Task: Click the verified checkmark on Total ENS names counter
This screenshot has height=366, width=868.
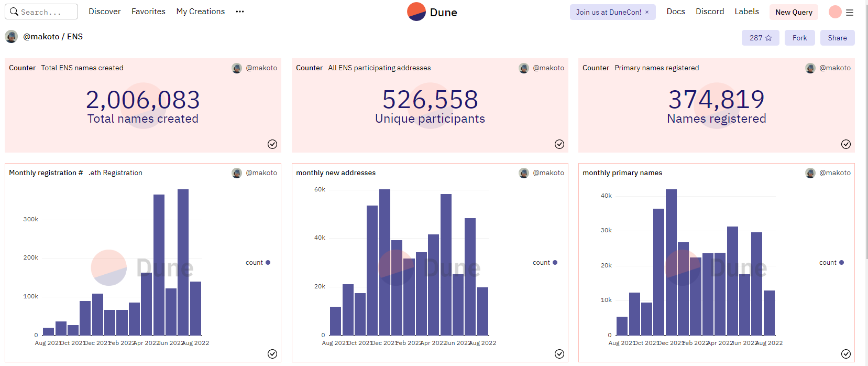Action: point(272,144)
